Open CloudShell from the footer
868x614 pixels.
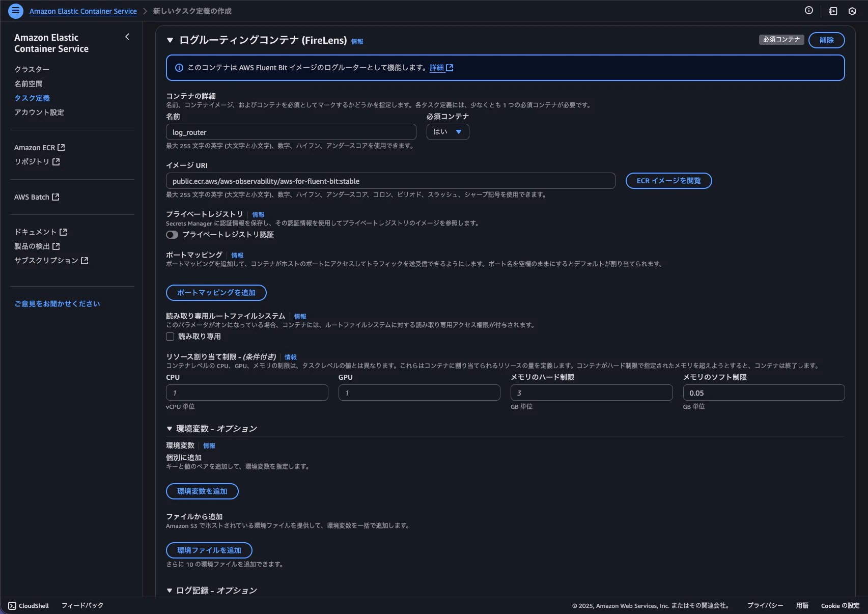(x=34, y=606)
